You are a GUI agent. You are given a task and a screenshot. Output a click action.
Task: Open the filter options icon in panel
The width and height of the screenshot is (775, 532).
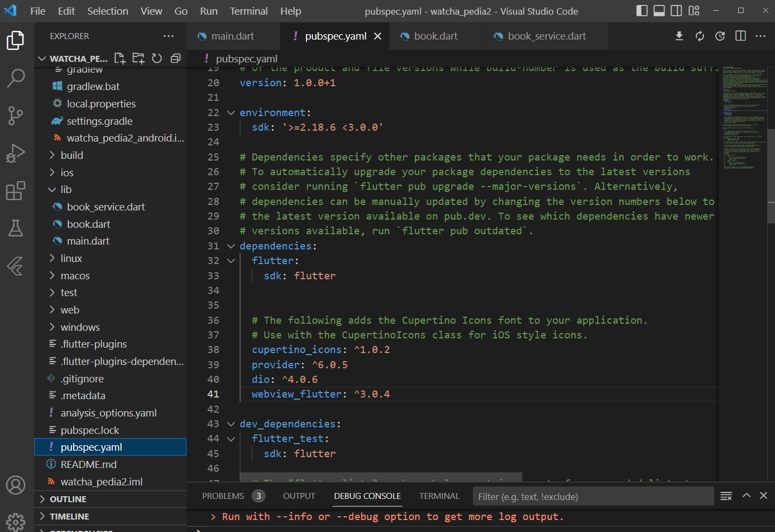tap(726, 496)
